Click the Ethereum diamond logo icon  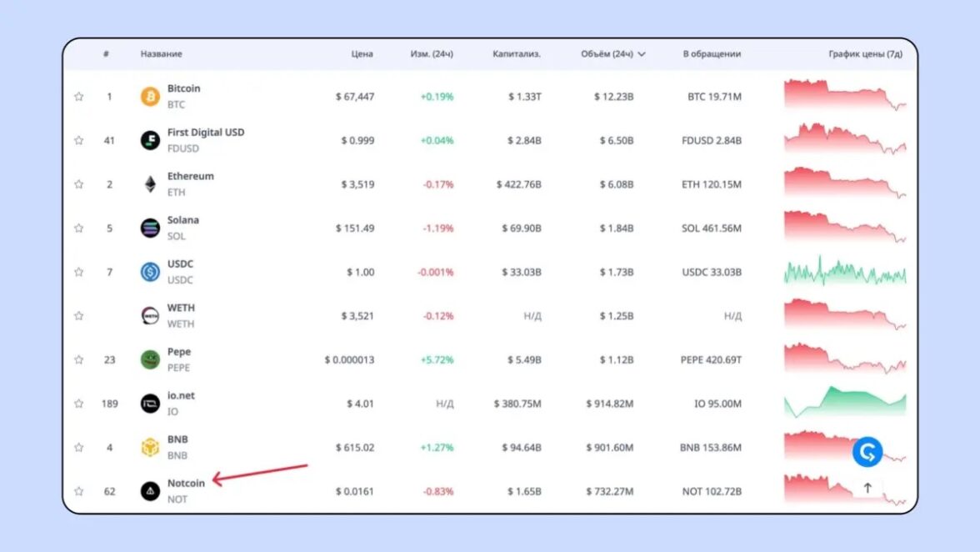click(x=150, y=184)
